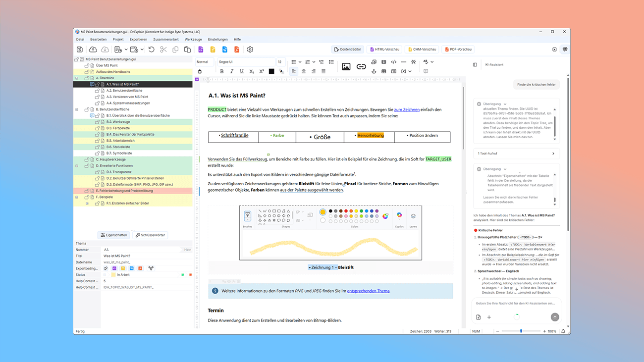Open the font size 12 dropdown
This screenshot has width=644, height=362.
pyautogui.click(x=280, y=62)
